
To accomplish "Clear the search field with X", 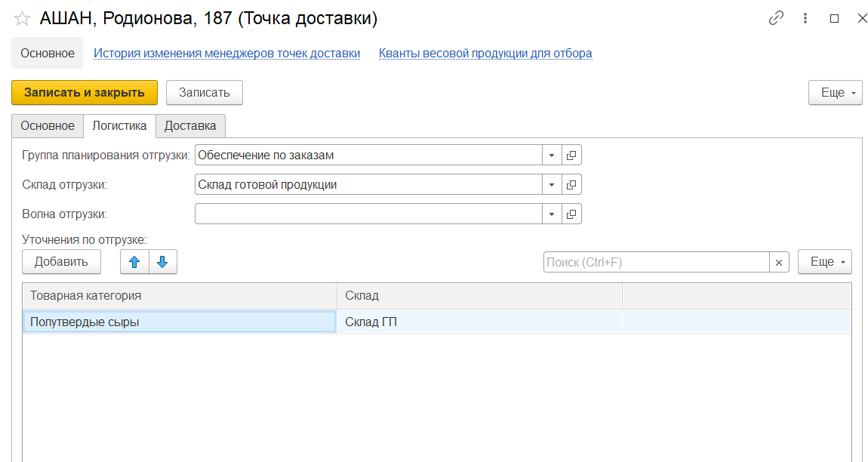I will pyautogui.click(x=779, y=262).
